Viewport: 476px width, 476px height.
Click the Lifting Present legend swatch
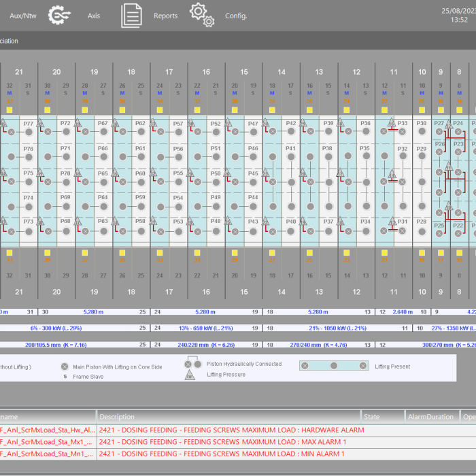tap(333, 366)
